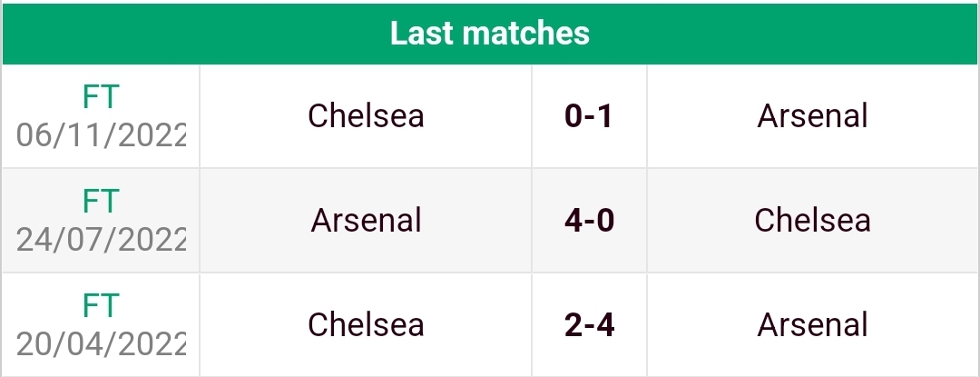Image resolution: width=980 pixels, height=377 pixels.
Task: Open Arsenal team in 06/11/2022 match
Action: coord(812,115)
